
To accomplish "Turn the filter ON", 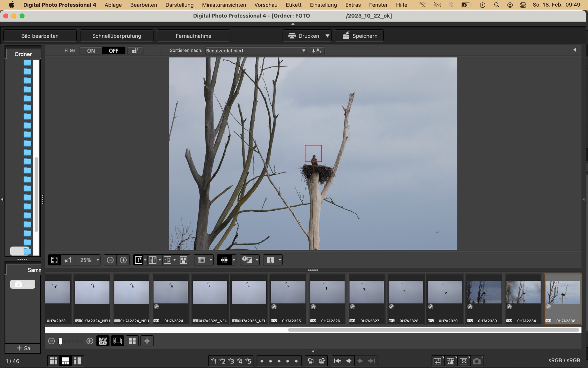I will [x=91, y=50].
